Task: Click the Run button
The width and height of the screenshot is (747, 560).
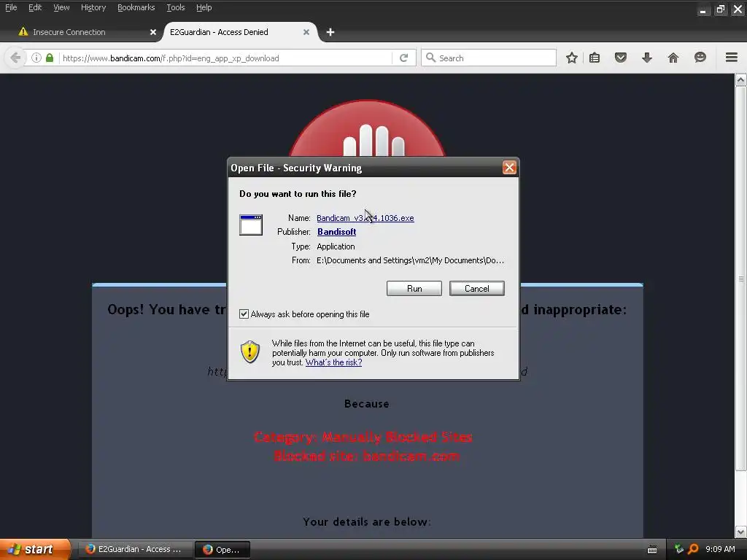Action: click(x=414, y=288)
